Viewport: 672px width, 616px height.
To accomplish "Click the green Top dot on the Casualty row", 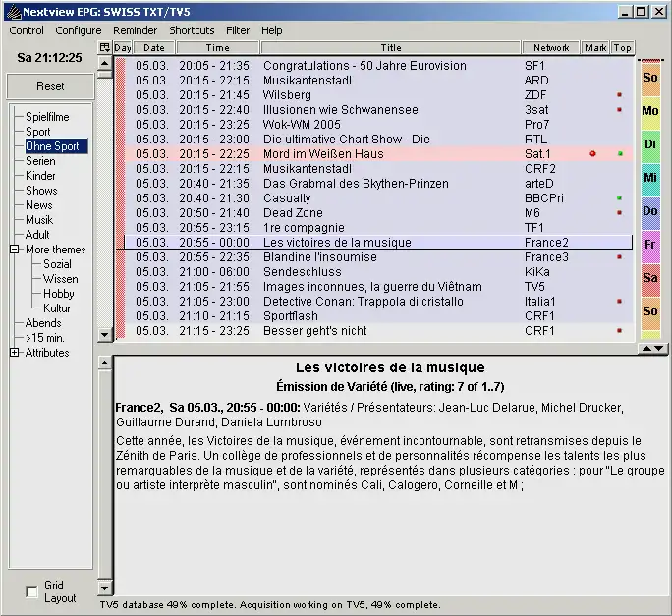I will click(619, 198).
